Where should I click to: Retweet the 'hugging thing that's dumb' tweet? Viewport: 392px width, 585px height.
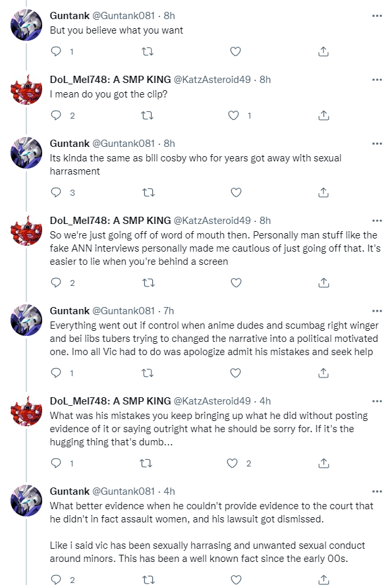(146, 463)
